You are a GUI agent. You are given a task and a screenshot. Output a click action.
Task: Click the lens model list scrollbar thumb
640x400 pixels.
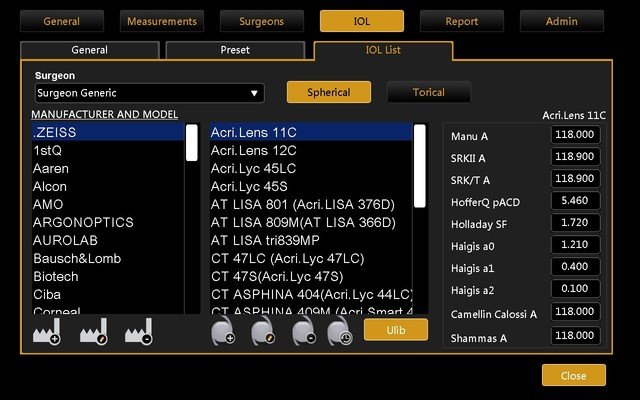420,166
